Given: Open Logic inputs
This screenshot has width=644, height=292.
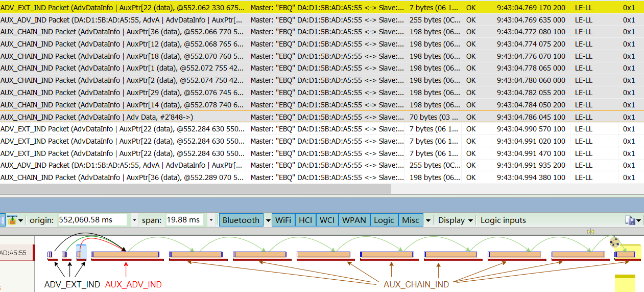Looking at the screenshot, I should (x=503, y=220).
